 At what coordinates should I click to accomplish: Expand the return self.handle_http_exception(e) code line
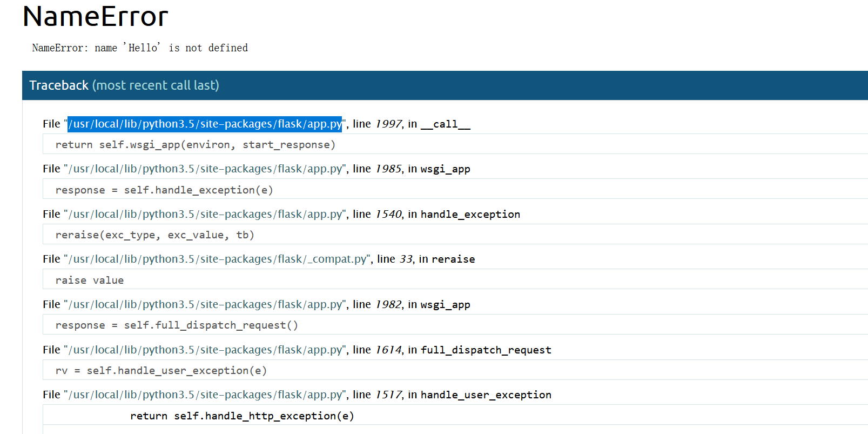(242, 416)
